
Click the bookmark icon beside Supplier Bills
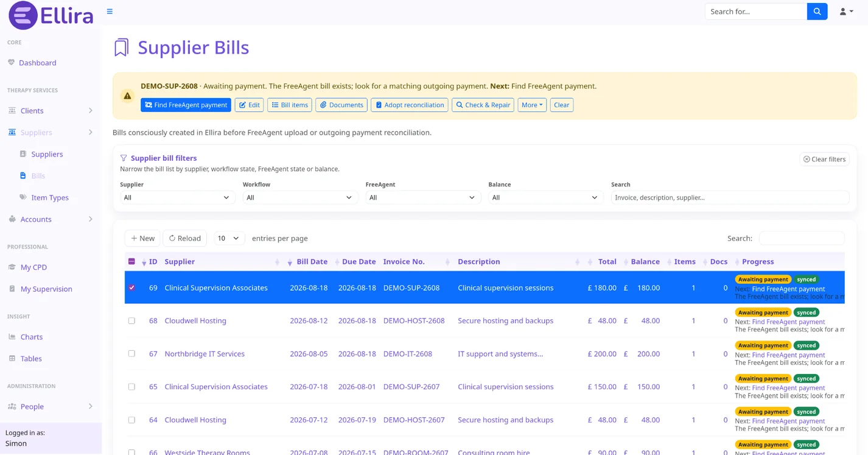pyautogui.click(x=122, y=48)
